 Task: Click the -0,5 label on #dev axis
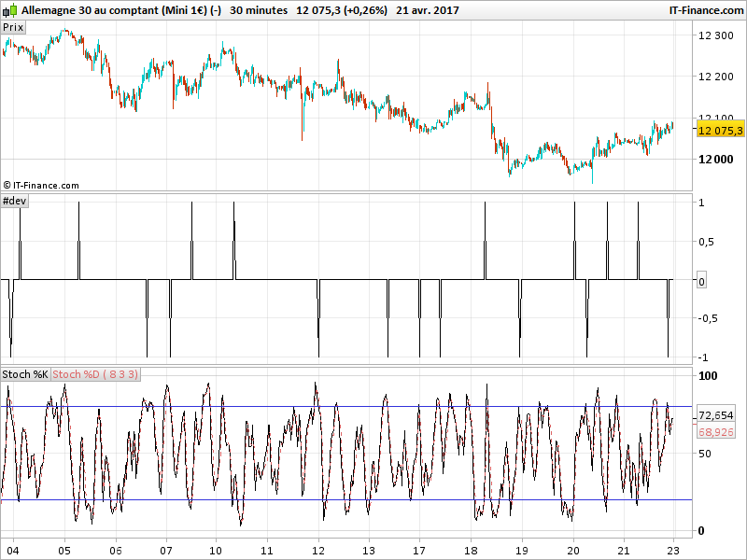[x=708, y=318]
